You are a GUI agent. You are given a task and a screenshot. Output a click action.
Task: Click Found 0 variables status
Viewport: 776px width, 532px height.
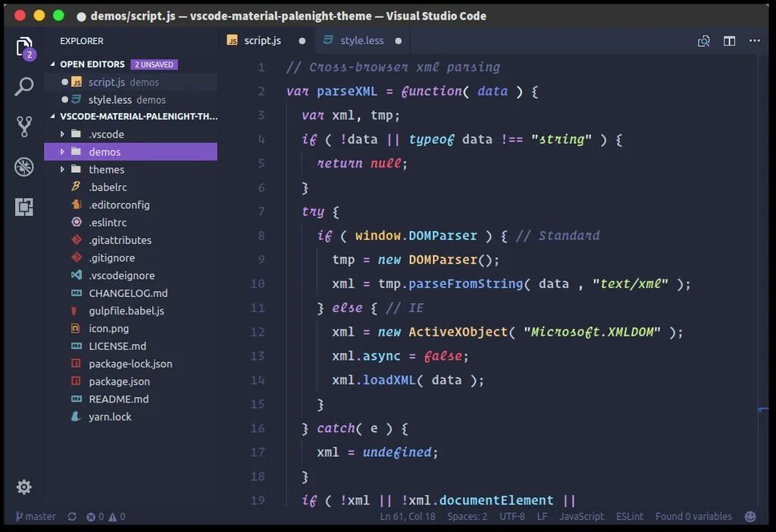[693, 517]
